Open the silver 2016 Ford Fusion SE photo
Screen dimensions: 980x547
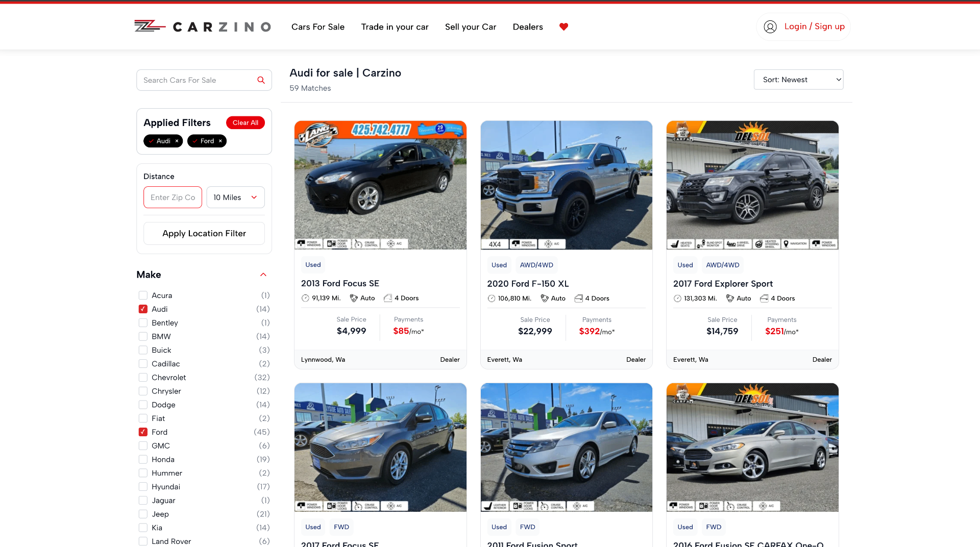(x=752, y=447)
